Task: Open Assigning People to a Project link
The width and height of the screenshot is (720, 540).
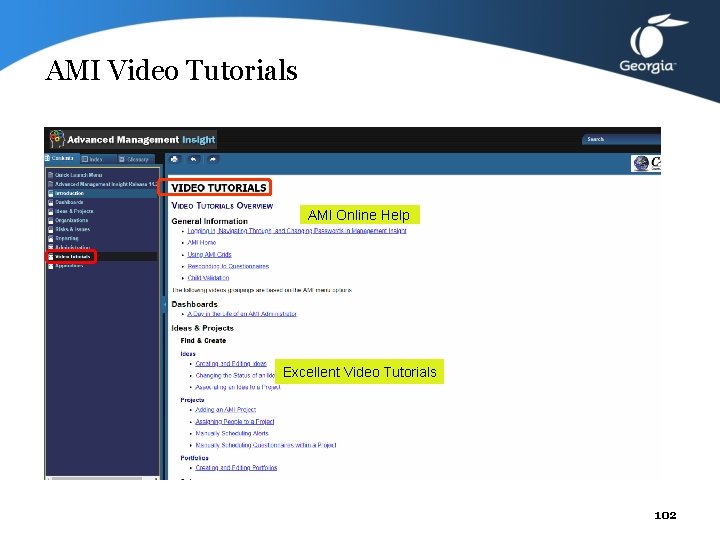Action: pyautogui.click(x=235, y=422)
